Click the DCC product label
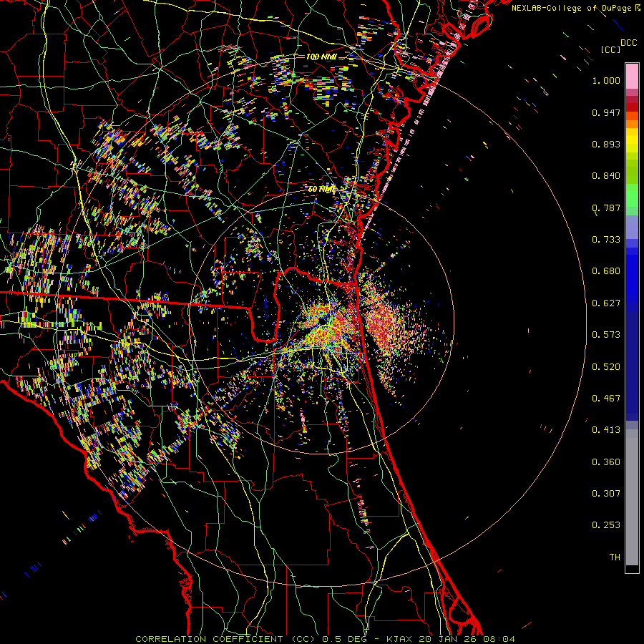This screenshot has width=644, height=644. (628, 43)
